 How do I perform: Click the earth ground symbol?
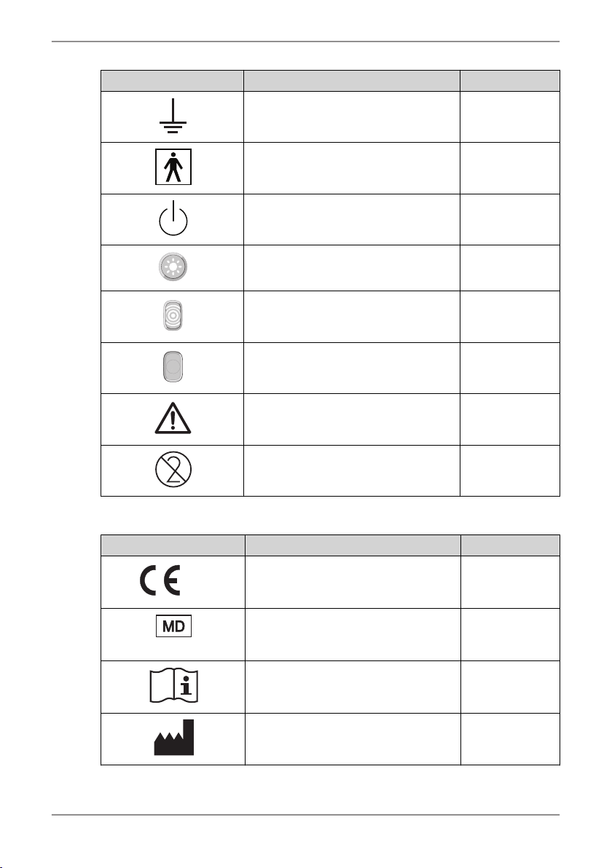[173, 117]
